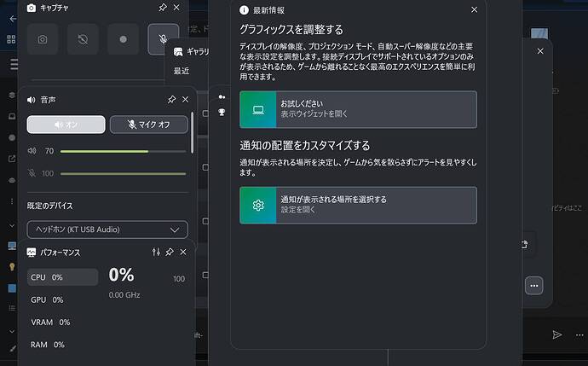The image size is (588, 366).
Task: Click the vertical dots icon in sidebar
Action: tap(12, 201)
